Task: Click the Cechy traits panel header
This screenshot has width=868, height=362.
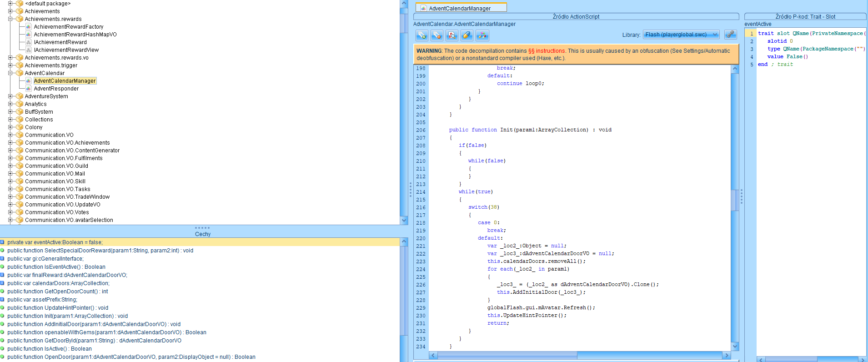Action: 203,234
